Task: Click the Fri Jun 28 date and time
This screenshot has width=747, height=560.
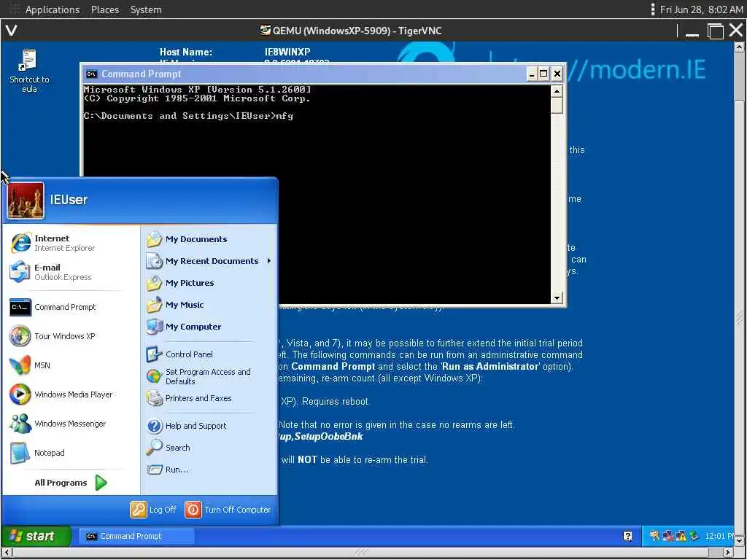Action: (701, 9)
